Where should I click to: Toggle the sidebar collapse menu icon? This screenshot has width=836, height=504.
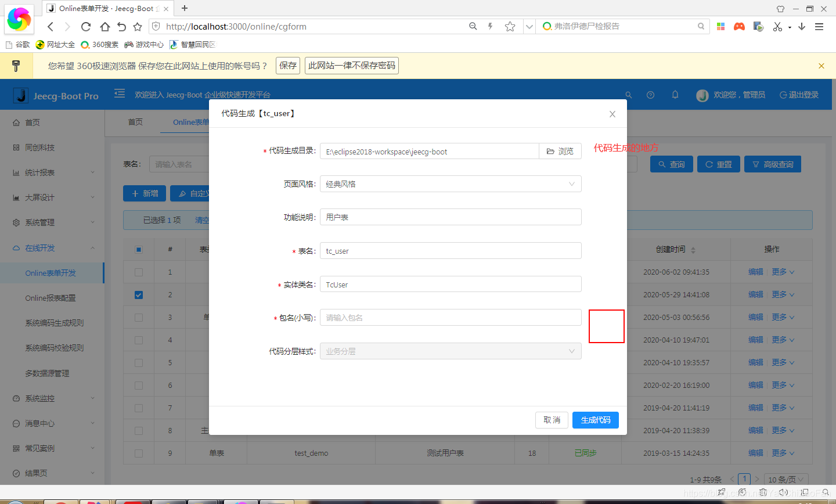point(120,93)
